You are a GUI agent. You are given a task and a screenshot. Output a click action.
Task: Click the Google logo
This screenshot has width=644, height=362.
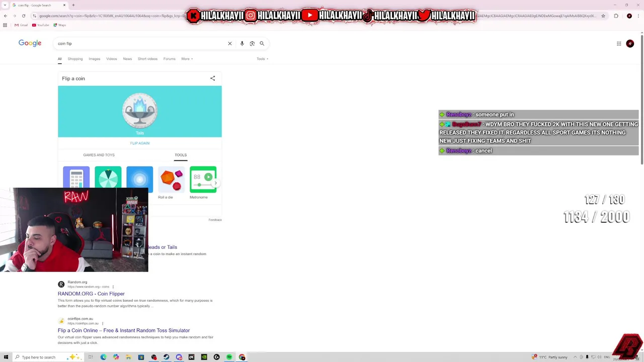pos(30,43)
